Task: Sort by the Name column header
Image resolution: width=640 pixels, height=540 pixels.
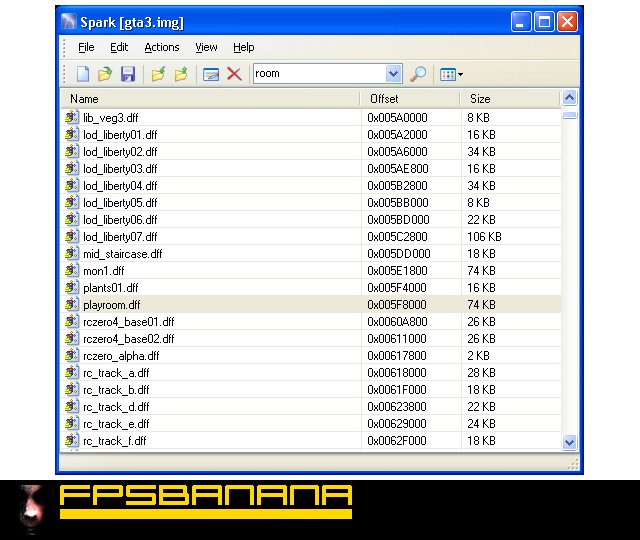Action: coord(210,99)
